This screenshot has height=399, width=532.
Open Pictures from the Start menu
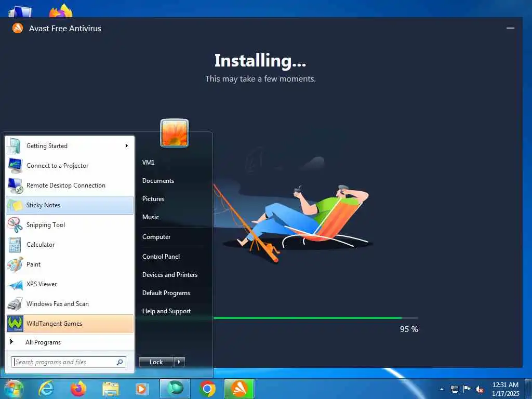tap(153, 199)
